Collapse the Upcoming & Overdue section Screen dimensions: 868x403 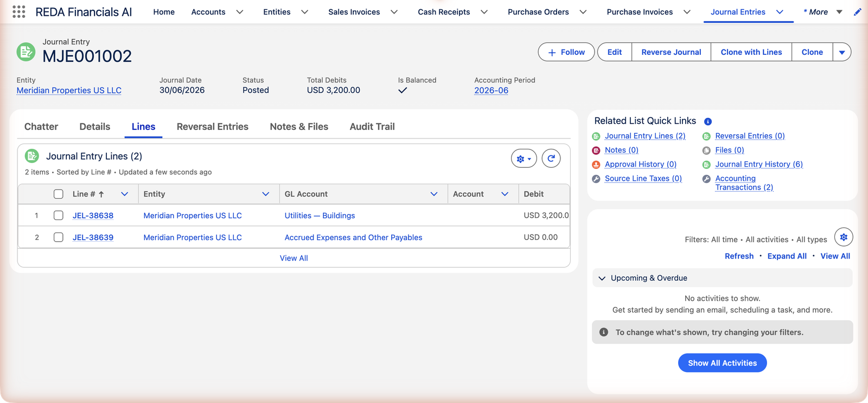[x=602, y=278]
